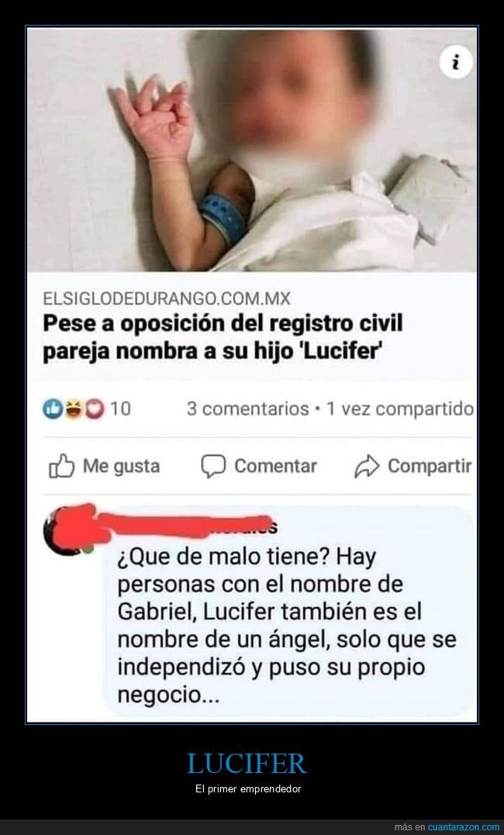This screenshot has height=835, width=504.
Task: Click the heart reaction emoji
Action: click(95, 409)
